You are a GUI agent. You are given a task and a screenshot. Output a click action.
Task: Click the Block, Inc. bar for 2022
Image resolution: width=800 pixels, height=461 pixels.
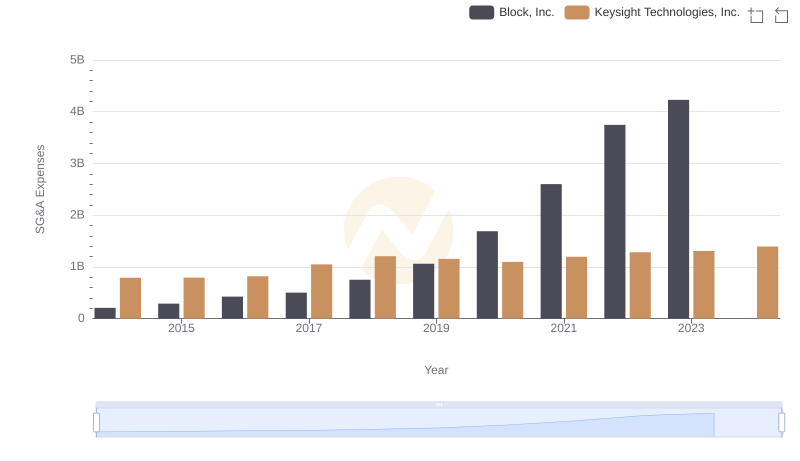click(x=614, y=221)
